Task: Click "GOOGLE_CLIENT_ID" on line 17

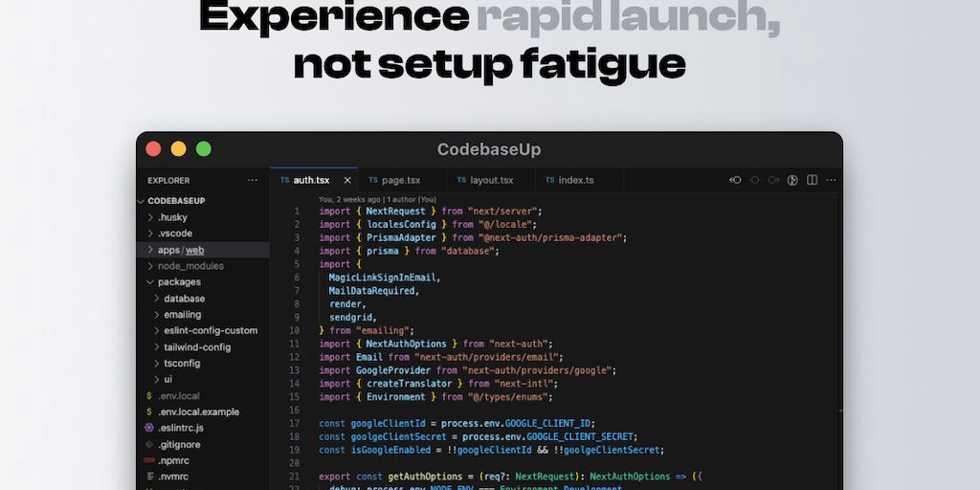Action: click(x=547, y=423)
